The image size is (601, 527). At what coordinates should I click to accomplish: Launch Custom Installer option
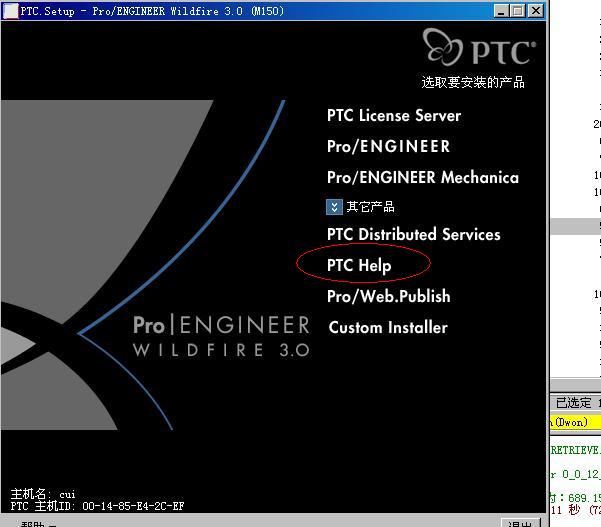388,327
